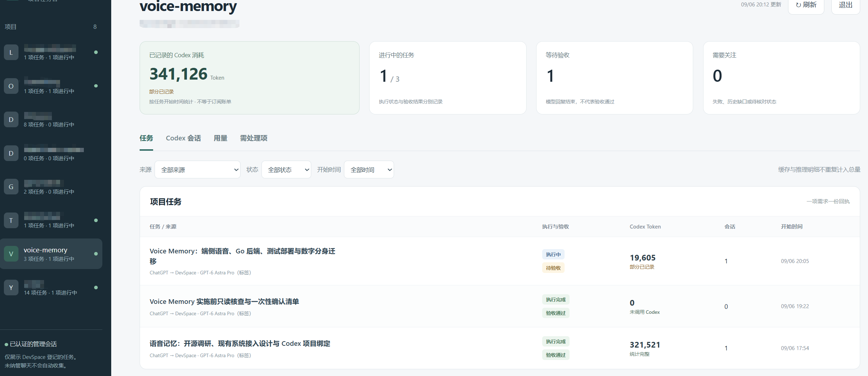Open the 全部时间 start time dropdown

[369, 170]
